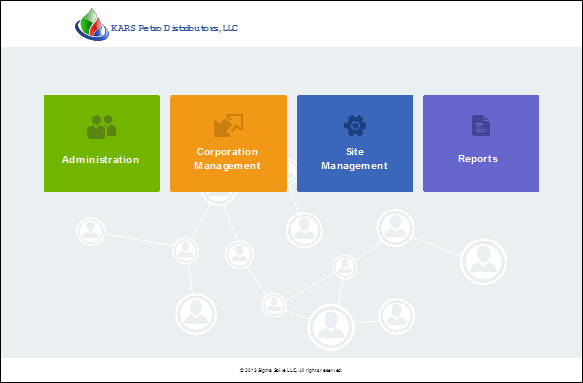Image resolution: width=583 pixels, height=383 pixels.
Task: Click the large avatar circle at bottom center
Action: pyautogui.click(x=331, y=327)
